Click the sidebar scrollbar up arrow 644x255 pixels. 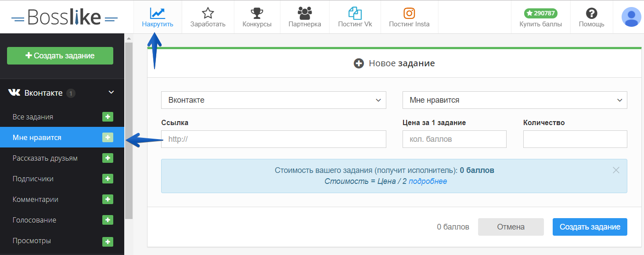tap(129, 38)
